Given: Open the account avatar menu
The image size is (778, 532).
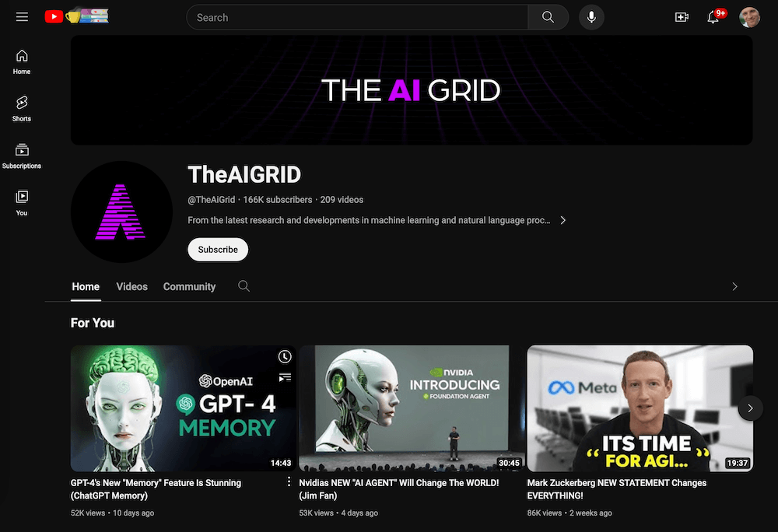Looking at the screenshot, I should 749,17.
